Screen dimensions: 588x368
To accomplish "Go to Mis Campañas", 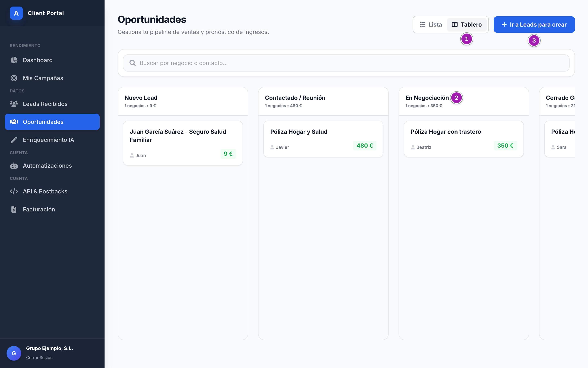I will click(x=52, y=78).
